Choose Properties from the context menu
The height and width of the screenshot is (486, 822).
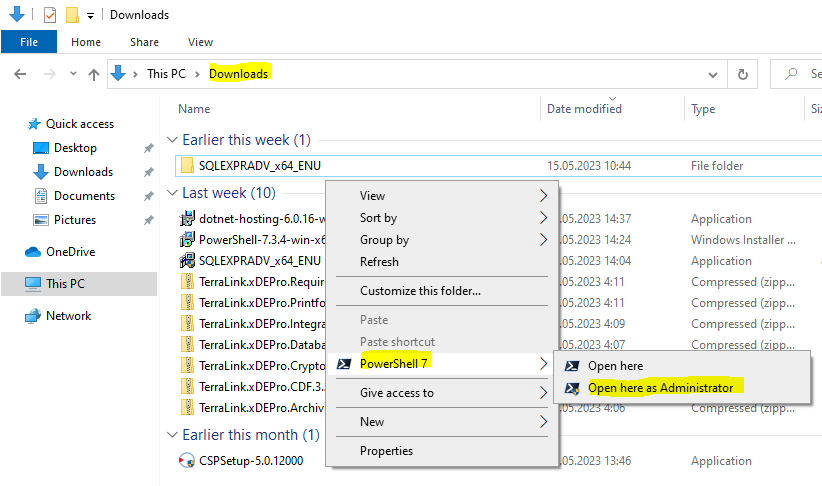coord(442,451)
